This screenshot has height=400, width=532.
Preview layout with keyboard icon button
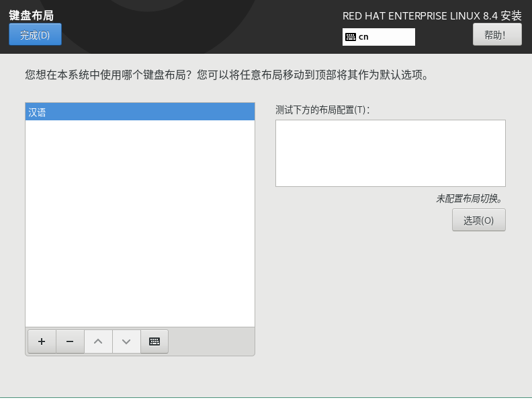click(154, 342)
